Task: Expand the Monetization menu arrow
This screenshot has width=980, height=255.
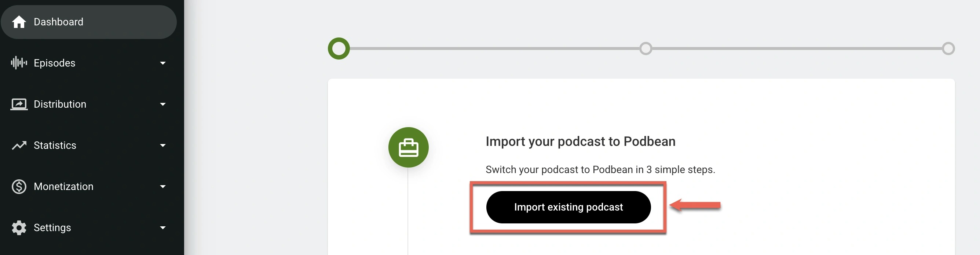Action: click(163, 186)
